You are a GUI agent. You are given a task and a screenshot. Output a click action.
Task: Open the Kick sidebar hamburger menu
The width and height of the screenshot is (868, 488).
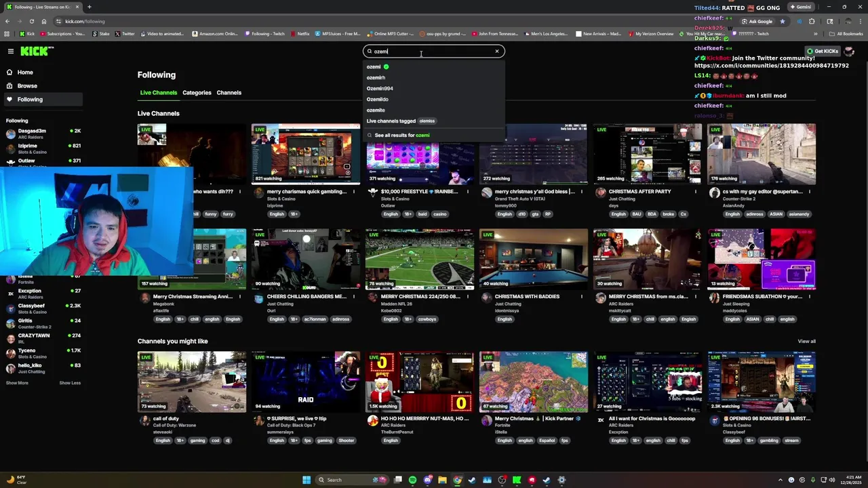point(10,52)
